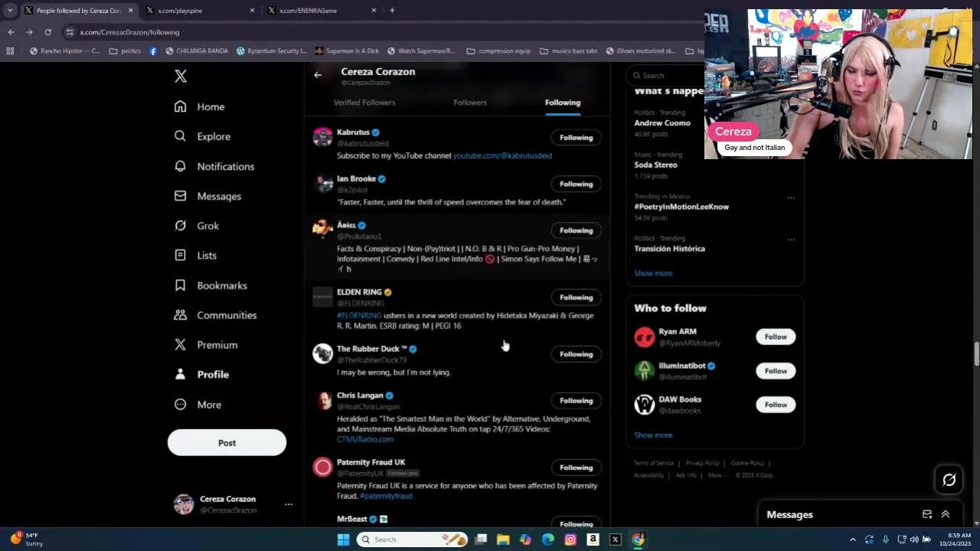
Task: Open the apps grid in bookmarks bar
Action: (10, 51)
